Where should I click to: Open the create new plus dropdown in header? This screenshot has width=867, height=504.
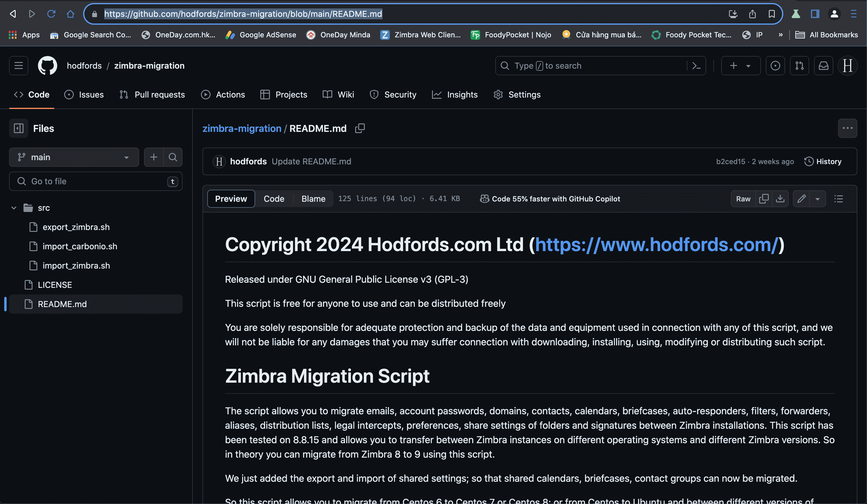click(741, 66)
